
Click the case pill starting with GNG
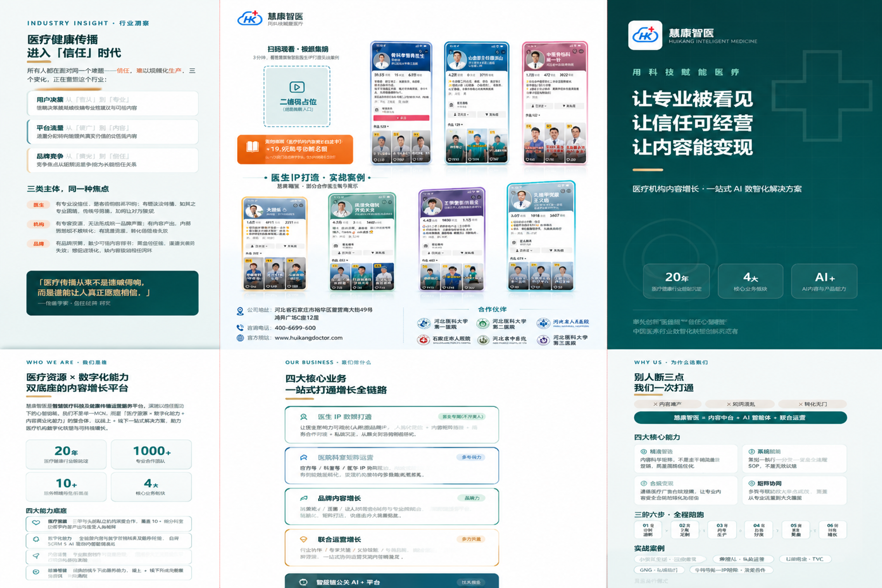(658, 570)
